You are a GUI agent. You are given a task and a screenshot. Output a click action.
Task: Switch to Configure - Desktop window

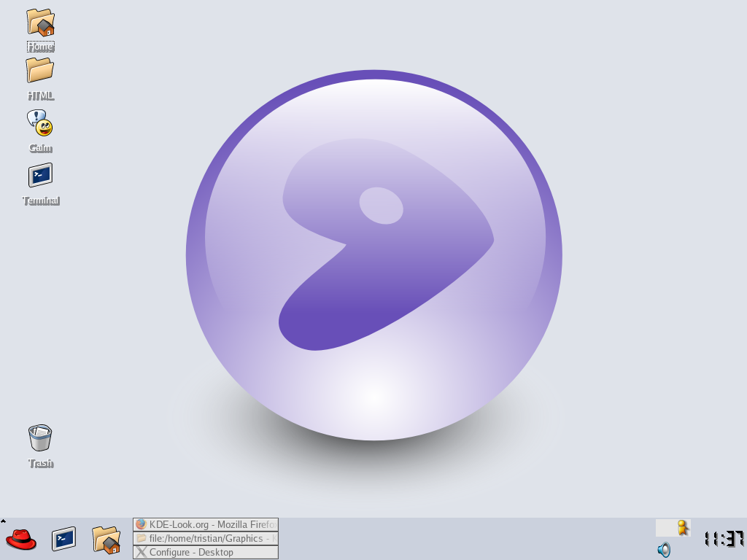[x=206, y=553]
